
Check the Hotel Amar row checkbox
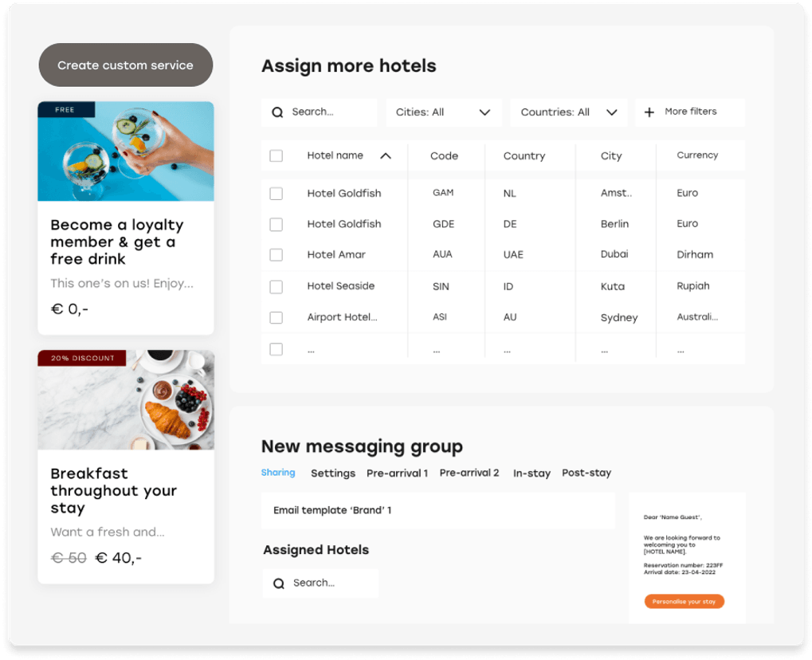point(276,255)
